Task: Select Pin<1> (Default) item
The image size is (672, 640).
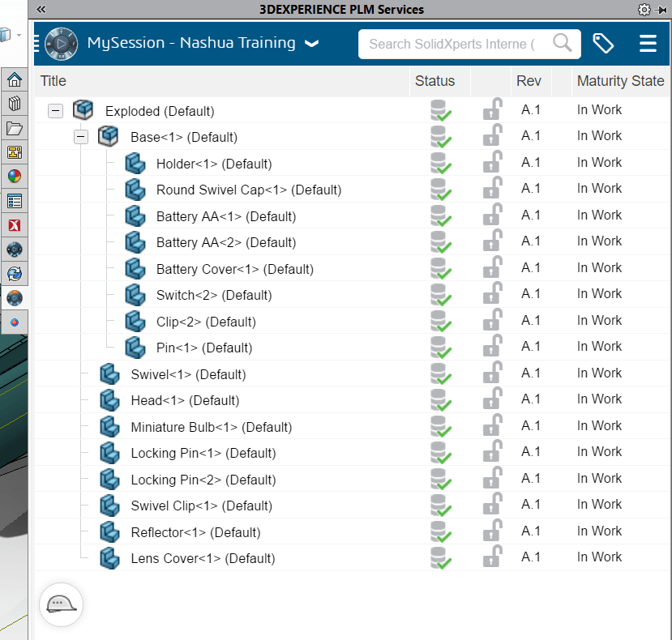Action: 204,348
